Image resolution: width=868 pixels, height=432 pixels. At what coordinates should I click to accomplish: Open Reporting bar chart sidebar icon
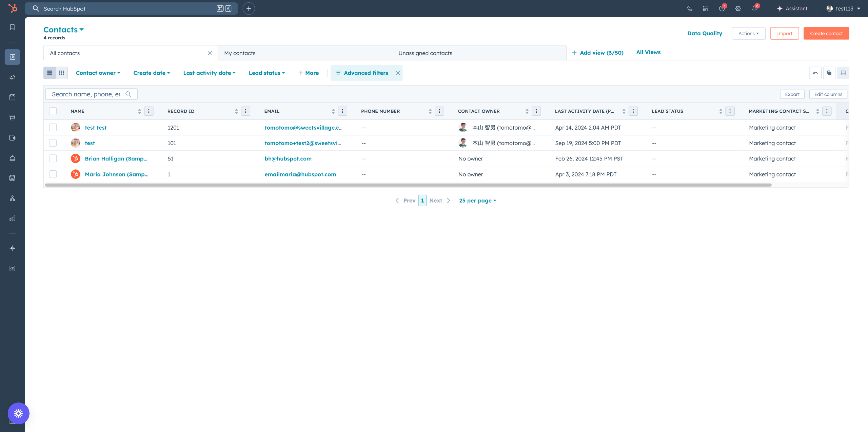coord(13,219)
